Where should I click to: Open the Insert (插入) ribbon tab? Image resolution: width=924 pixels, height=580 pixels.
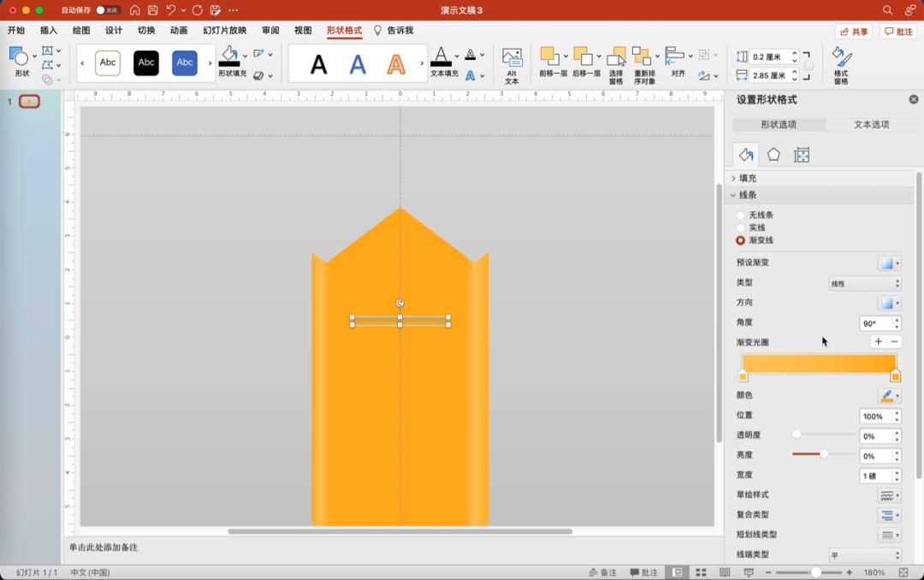[49, 31]
